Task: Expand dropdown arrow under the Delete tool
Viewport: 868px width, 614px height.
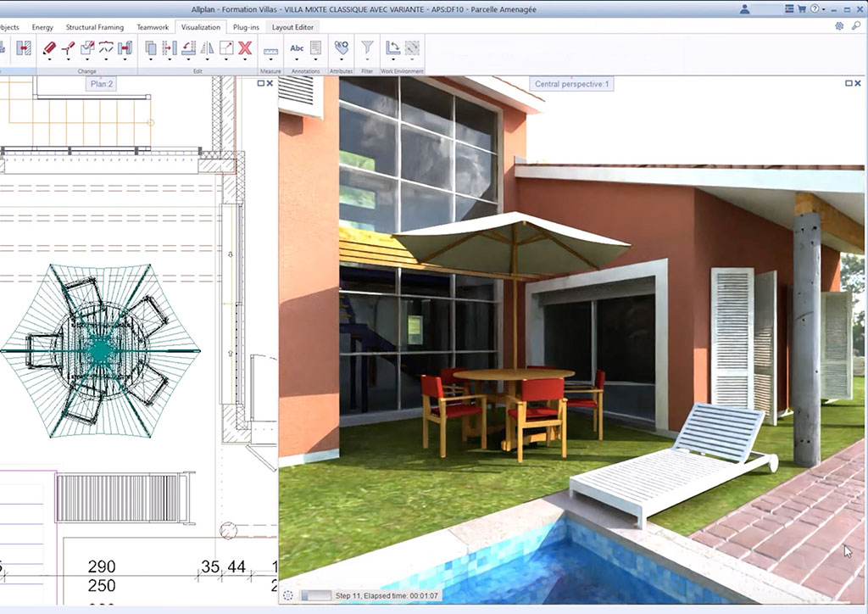Action: coord(245,61)
